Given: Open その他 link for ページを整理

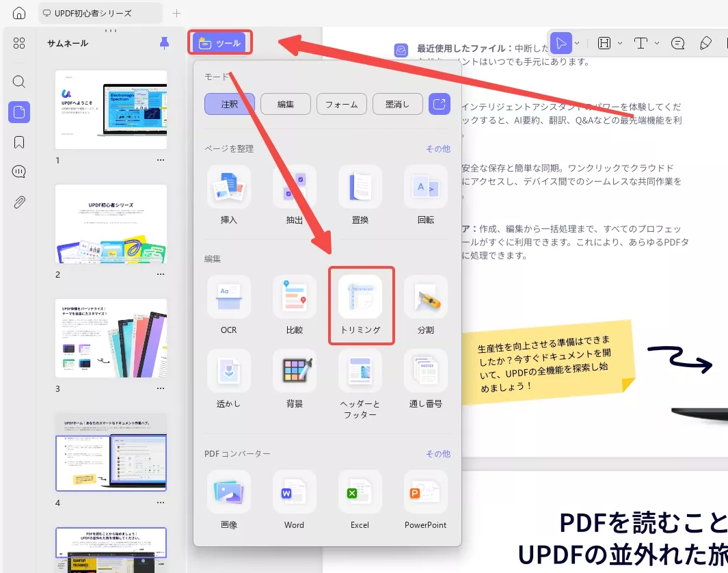Looking at the screenshot, I should 438,148.
